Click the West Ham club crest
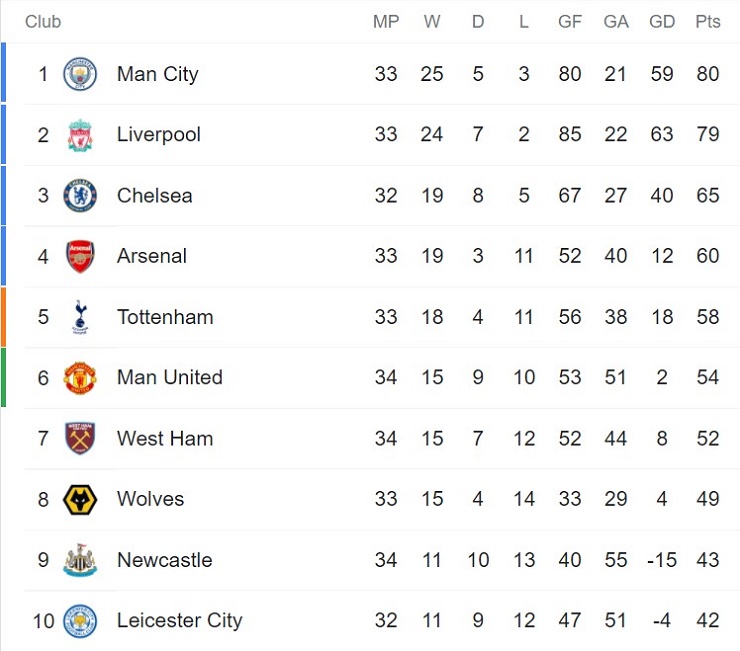 pos(80,438)
